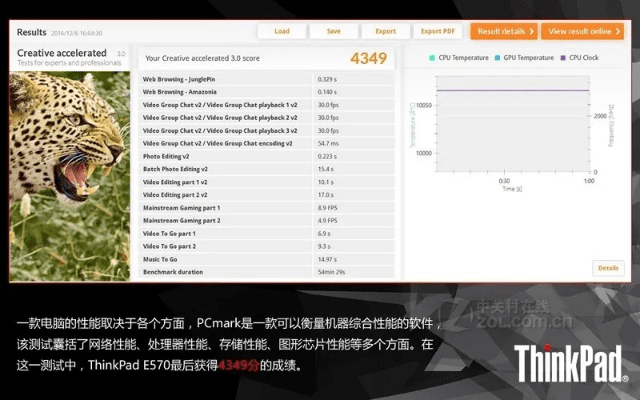This screenshot has height=400, width=640.
Task: Click the 54min 29s duration value
Action: (331, 272)
